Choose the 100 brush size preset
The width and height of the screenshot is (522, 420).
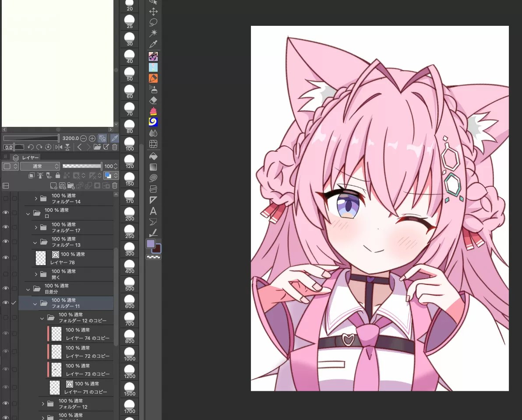[x=130, y=143]
